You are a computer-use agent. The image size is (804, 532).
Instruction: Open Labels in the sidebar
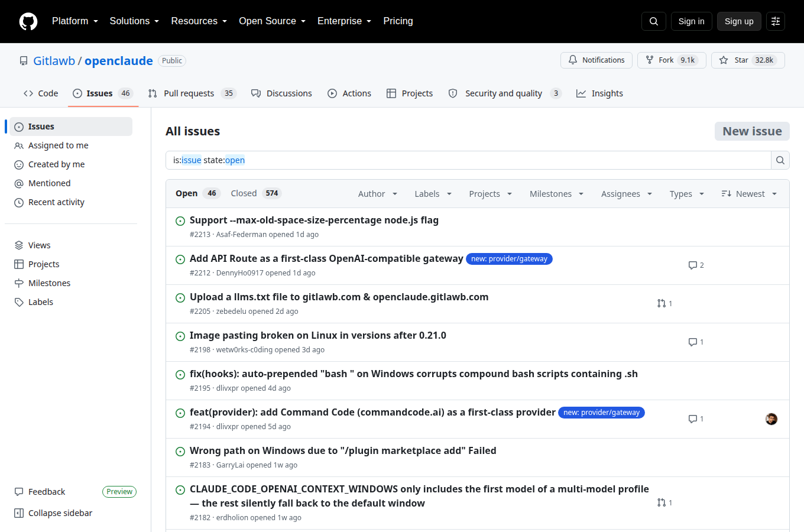coord(71,302)
